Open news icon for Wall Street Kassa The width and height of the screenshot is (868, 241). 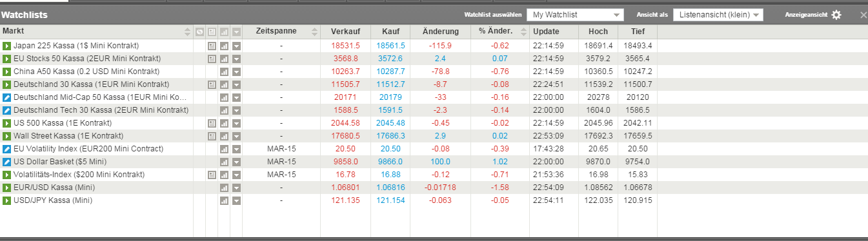coord(212,136)
